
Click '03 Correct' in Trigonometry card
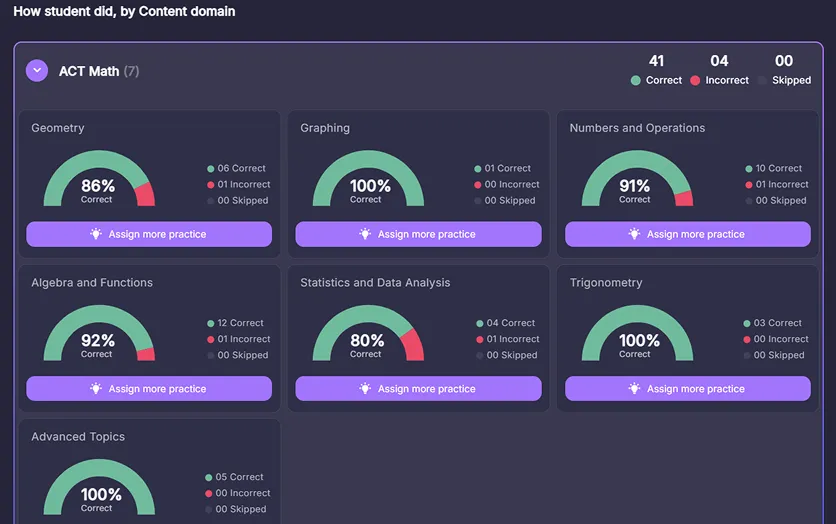777,323
